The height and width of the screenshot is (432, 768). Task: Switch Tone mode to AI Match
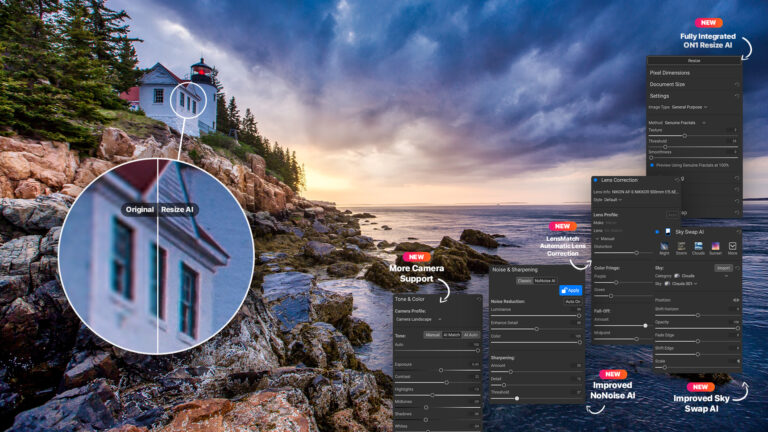452,335
